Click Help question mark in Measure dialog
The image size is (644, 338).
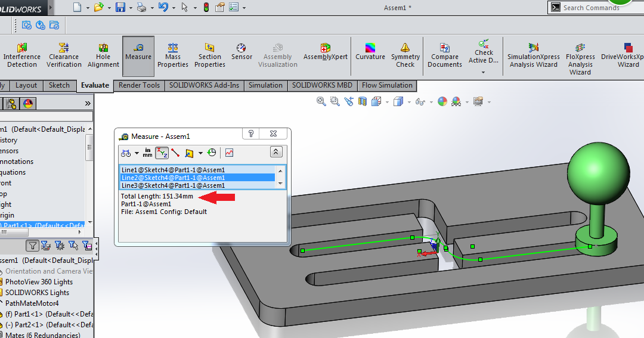tap(251, 134)
